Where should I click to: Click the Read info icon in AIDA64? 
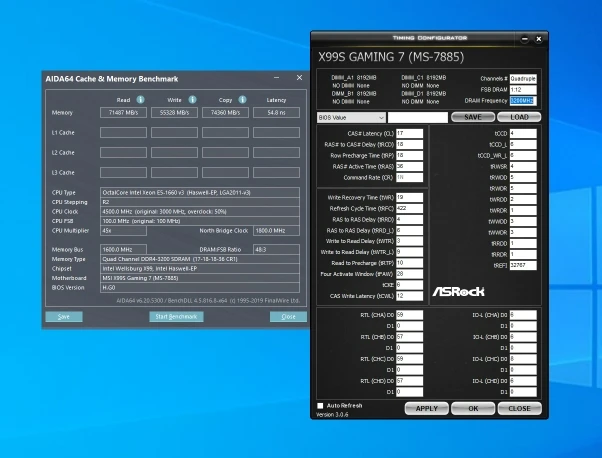pyautogui.click(x=141, y=100)
